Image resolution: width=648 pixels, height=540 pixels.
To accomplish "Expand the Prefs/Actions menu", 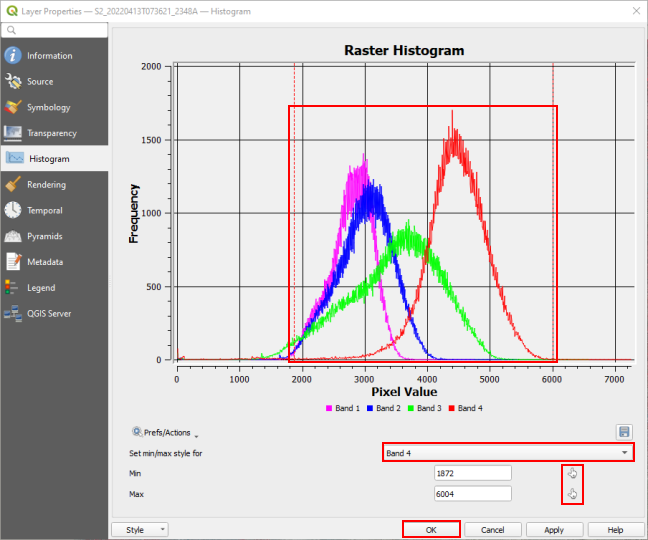I will (x=165, y=433).
